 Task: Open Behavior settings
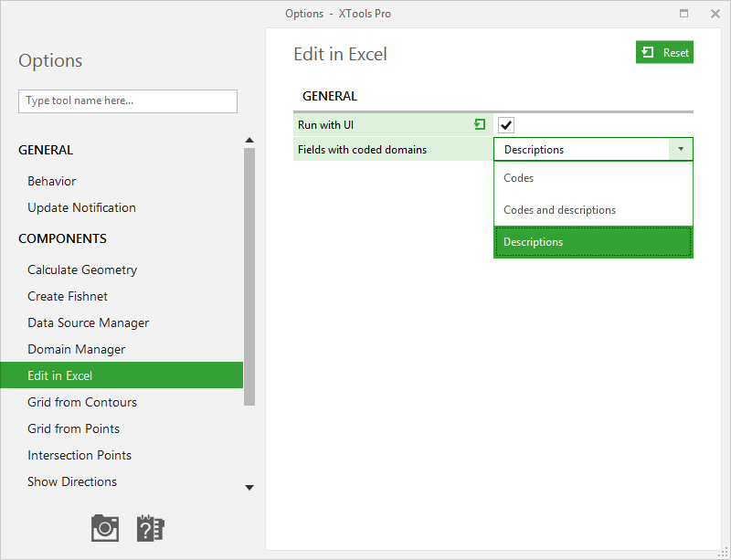pos(52,181)
